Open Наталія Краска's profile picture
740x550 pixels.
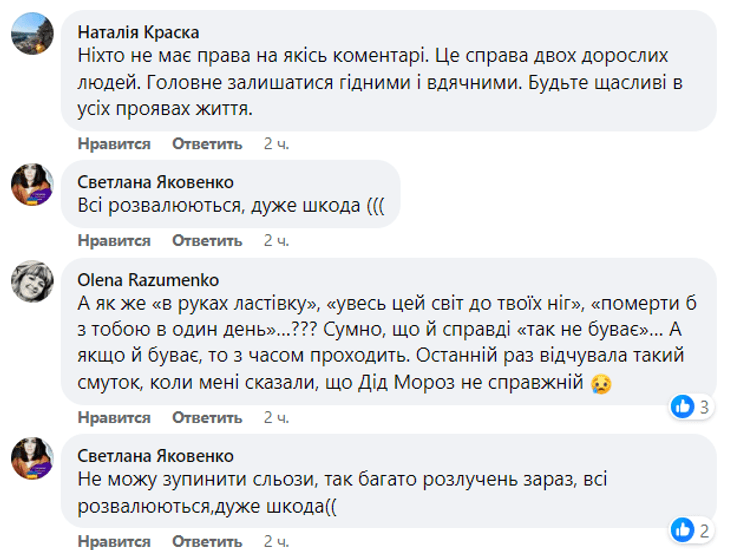click(x=32, y=35)
